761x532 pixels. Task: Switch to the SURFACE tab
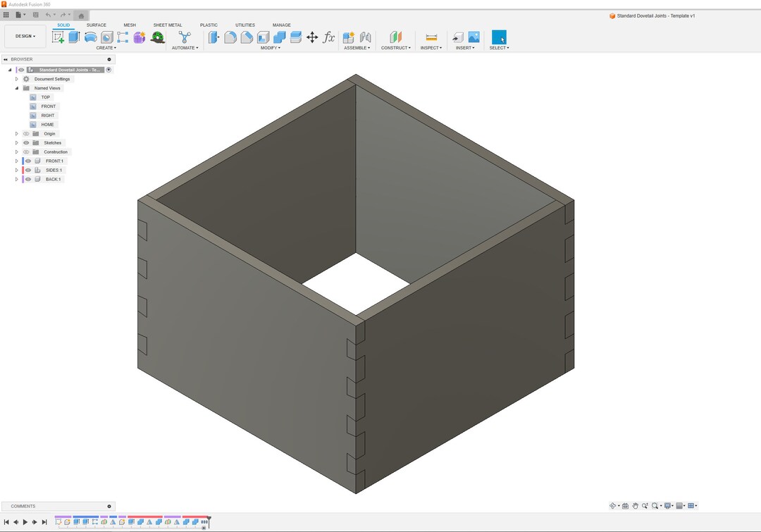pyautogui.click(x=97, y=25)
